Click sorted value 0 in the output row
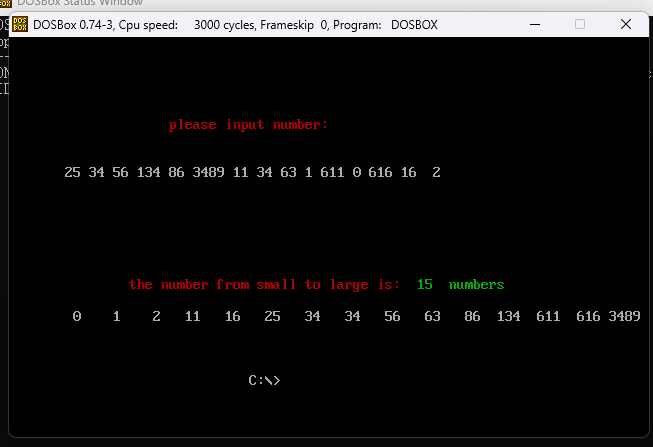 click(77, 316)
